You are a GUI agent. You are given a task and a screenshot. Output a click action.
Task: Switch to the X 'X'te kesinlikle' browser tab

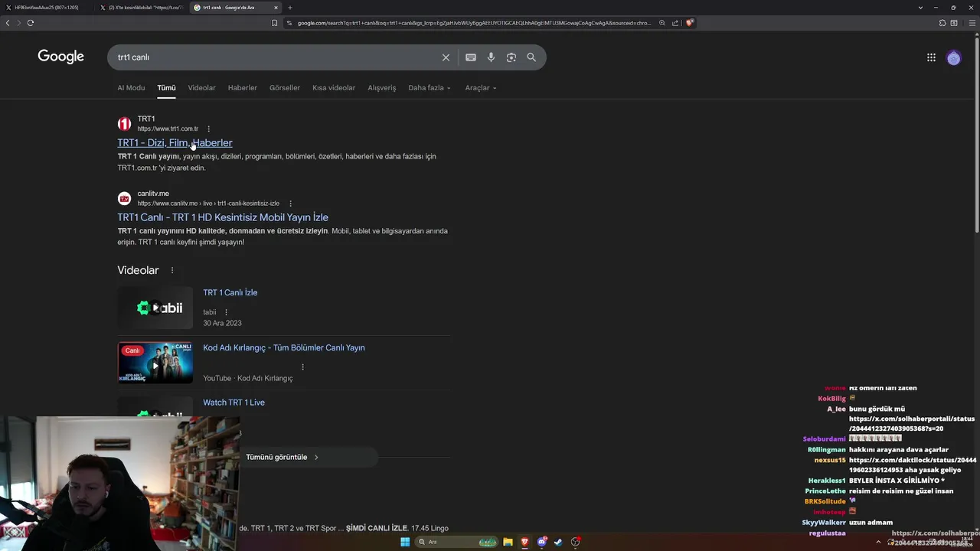coord(142,8)
